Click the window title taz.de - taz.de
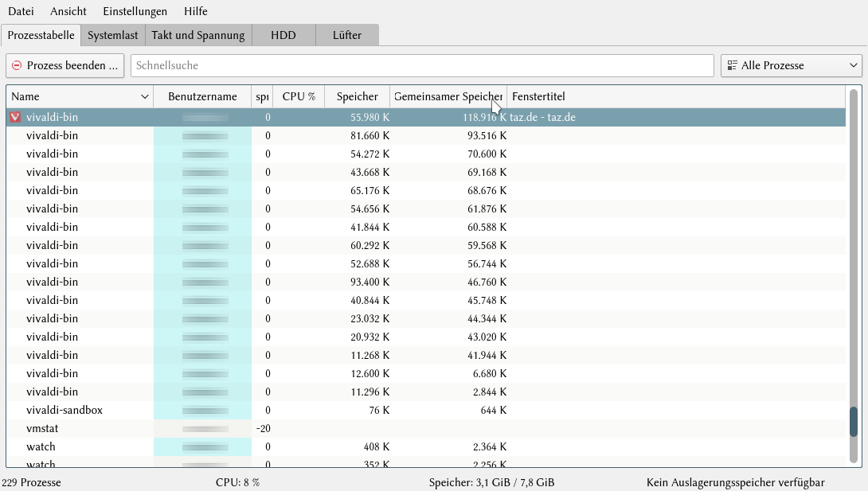 tap(542, 117)
